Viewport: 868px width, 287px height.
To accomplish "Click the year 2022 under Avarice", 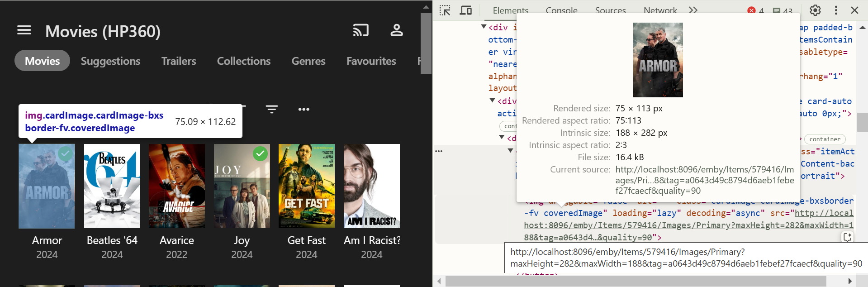I will [x=177, y=254].
